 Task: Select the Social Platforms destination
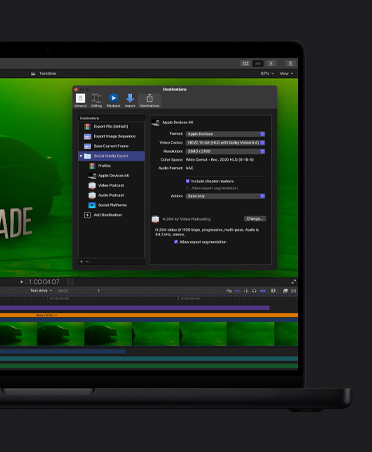point(111,205)
